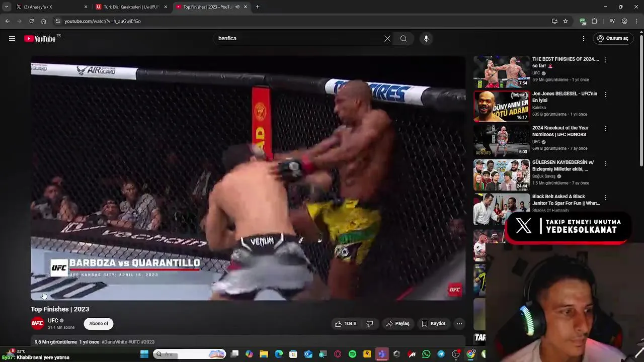This screenshot has height=362, width=644.
Task: Open GÜLERSEN KAYBEDERSİN video thumbnail
Action: pos(502,175)
